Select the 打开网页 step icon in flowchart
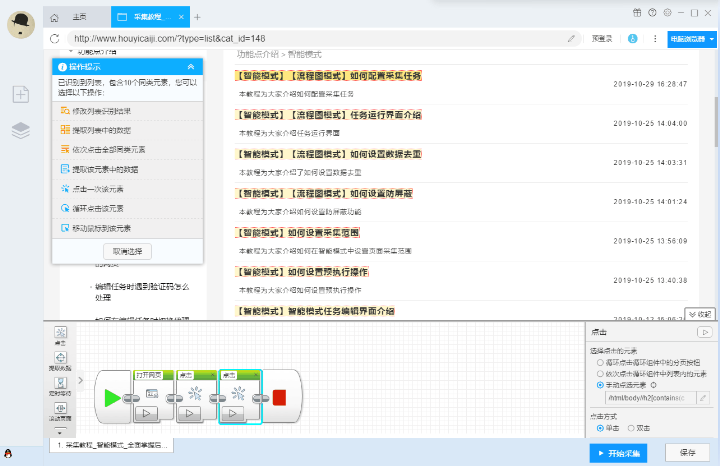The image size is (720, 466). tap(152, 393)
